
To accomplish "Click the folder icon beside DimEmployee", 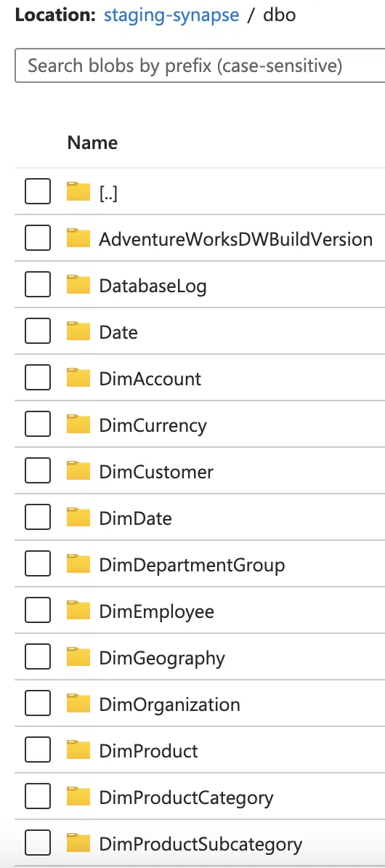I will (x=78, y=610).
